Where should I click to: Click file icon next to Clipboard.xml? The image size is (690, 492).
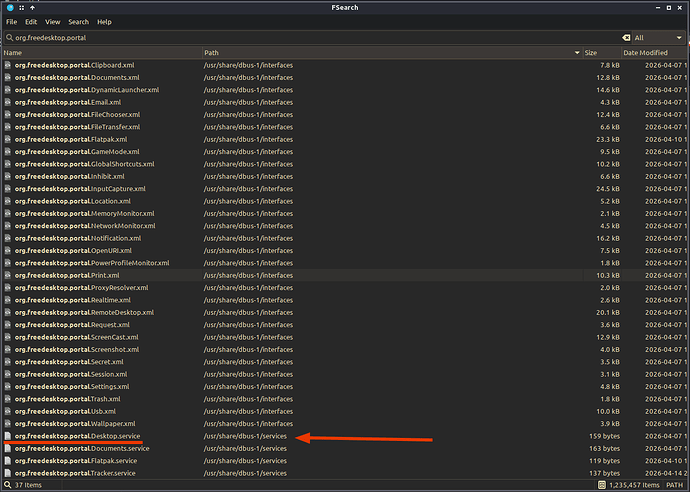(7, 65)
